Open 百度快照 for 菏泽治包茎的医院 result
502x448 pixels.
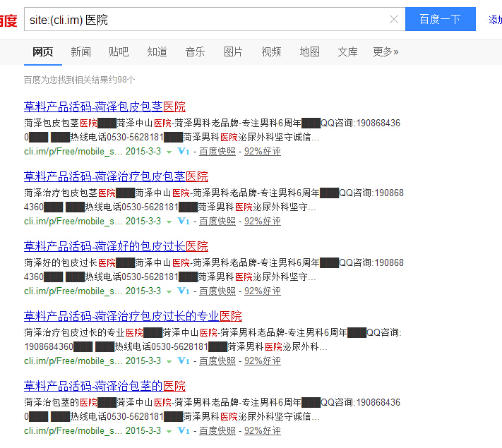click(217, 430)
